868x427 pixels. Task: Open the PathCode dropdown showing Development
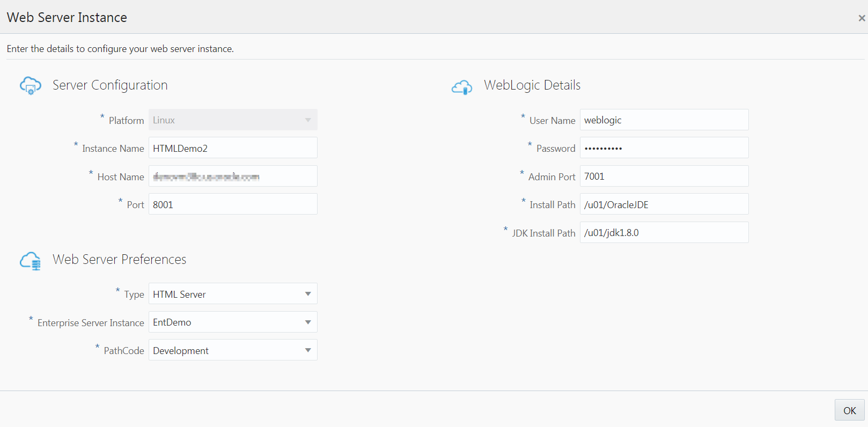(x=233, y=350)
